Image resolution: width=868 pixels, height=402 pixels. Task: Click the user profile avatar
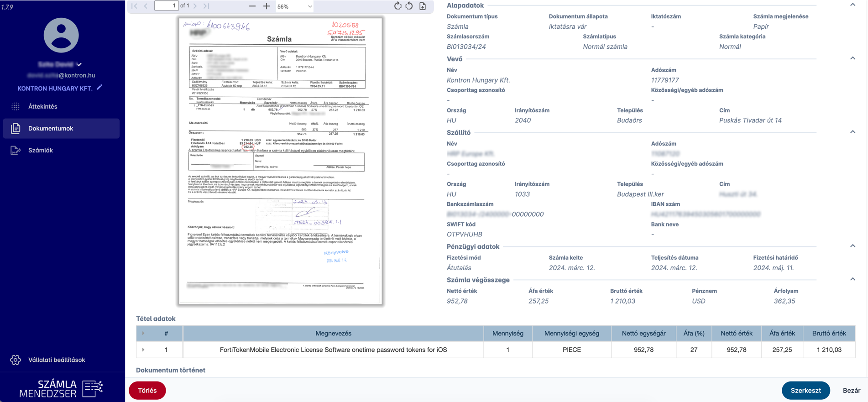click(x=61, y=36)
